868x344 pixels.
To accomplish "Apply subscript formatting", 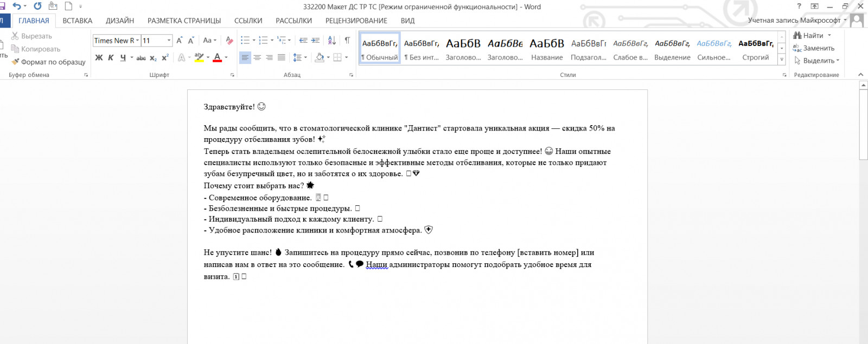I will 154,57.
